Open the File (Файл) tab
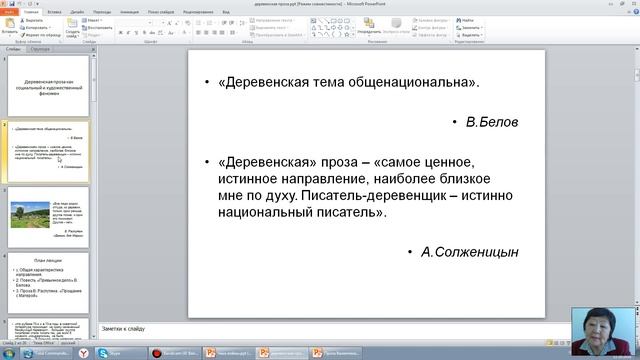The image size is (640, 360). pos(9,12)
